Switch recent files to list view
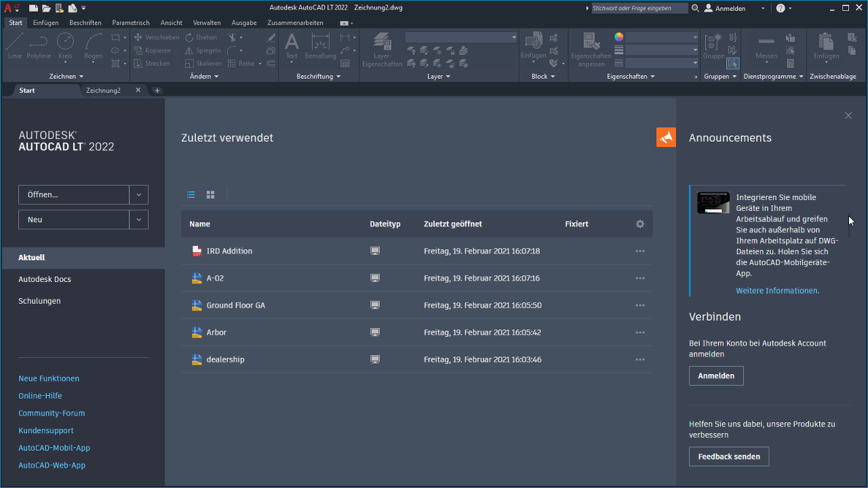Viewport: 868px width, 488px height. click(x=191, y=195)
